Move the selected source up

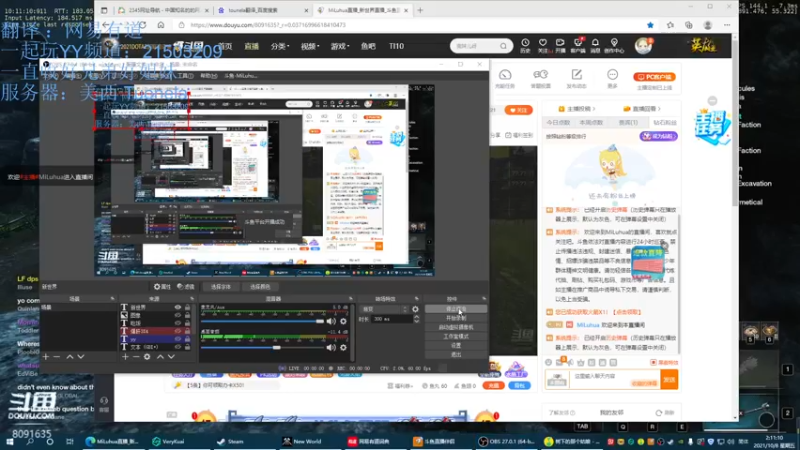click(x=160, y=357)
